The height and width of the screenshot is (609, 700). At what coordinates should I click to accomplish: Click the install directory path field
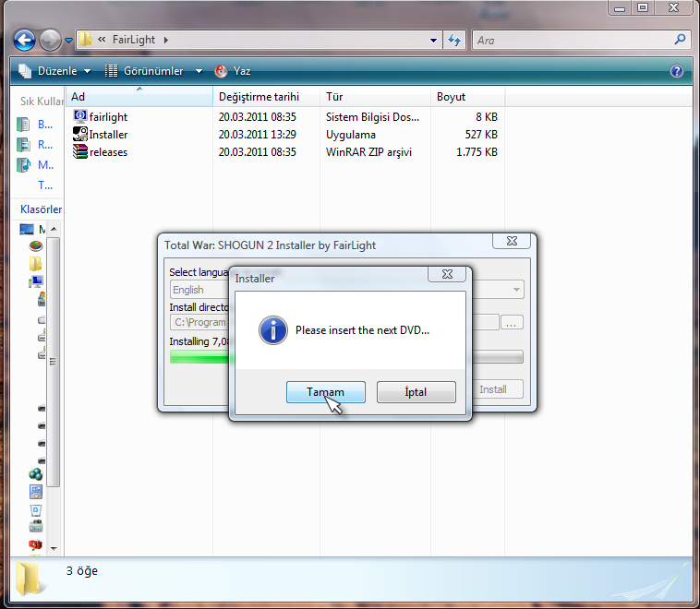334,322
